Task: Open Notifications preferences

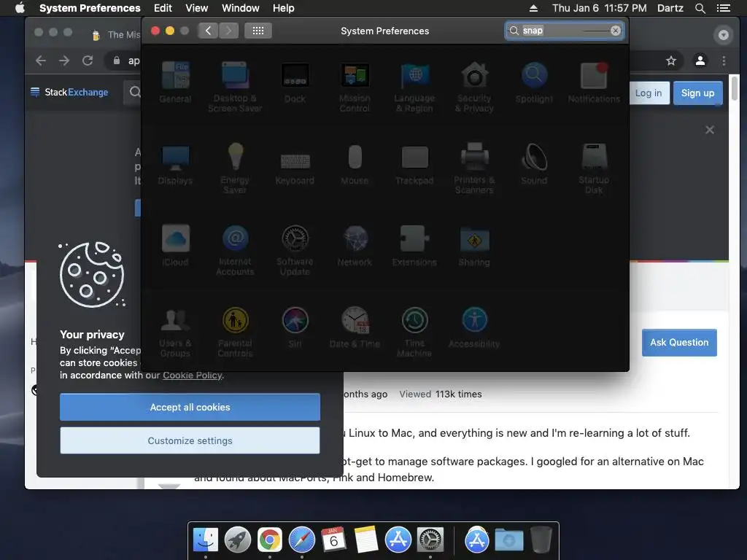Action: pyautogui.click(x=594, y=82)
